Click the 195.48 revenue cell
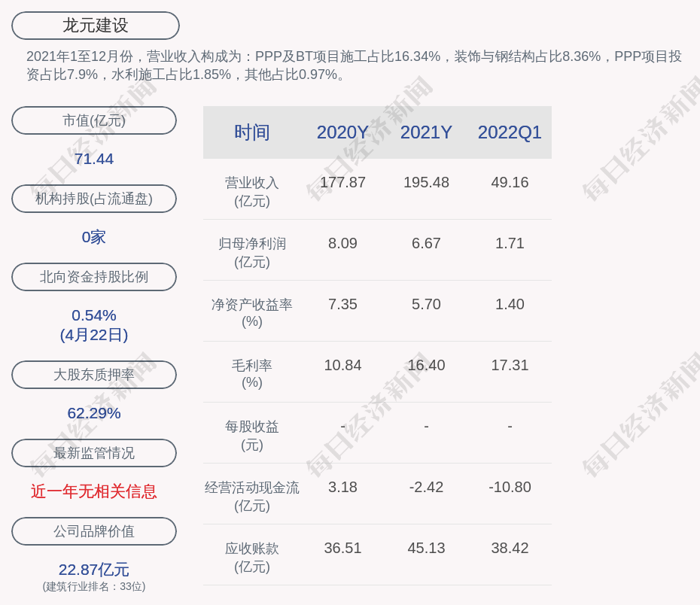The height and width of the screenshot is (605, 700). point(426,183)
